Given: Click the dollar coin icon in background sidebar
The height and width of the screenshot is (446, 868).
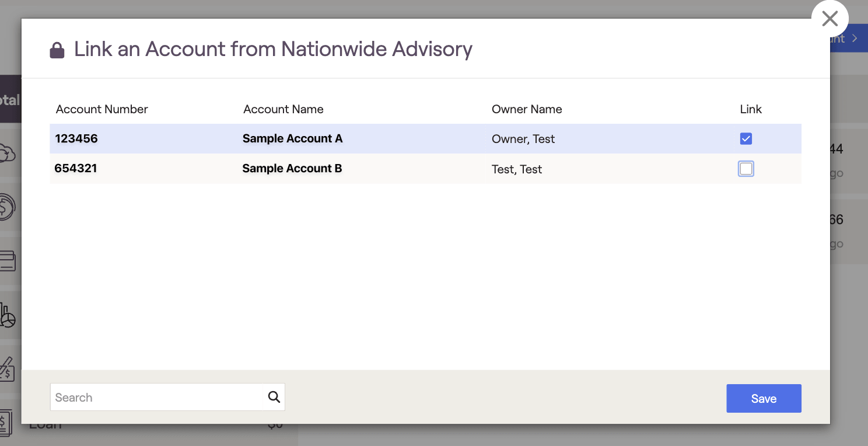Looking at the screenshot, I should click(6, 207).
